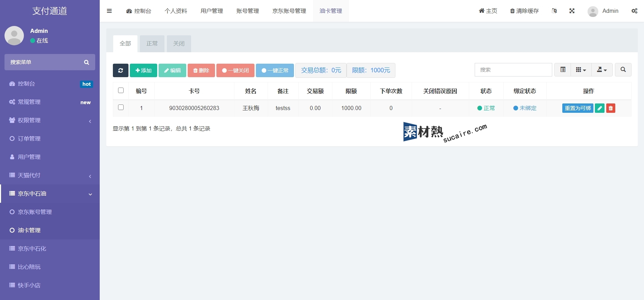This screenshot has width=644, height=300.
Task: Click the language switch icon in header
Action: (554, 11)
